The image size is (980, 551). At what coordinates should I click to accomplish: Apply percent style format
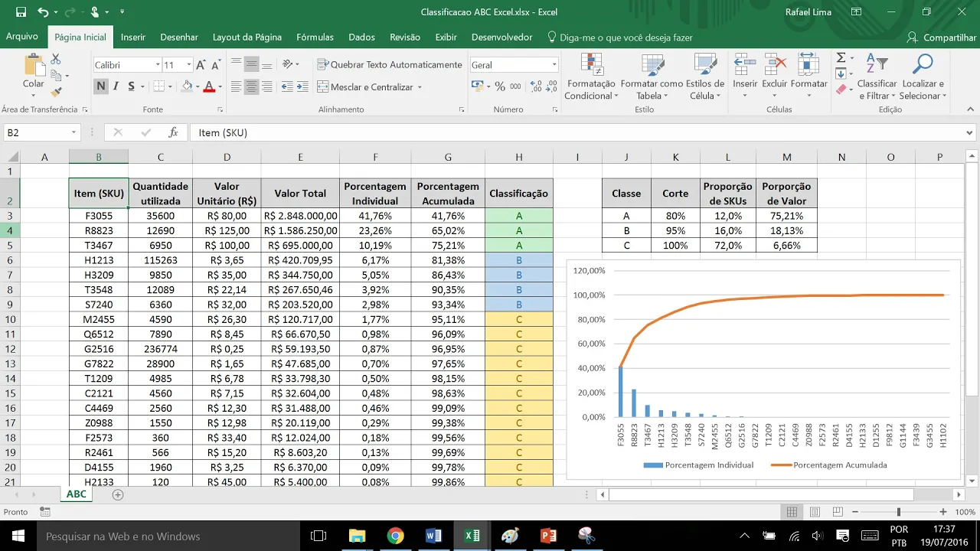[500, 86]
